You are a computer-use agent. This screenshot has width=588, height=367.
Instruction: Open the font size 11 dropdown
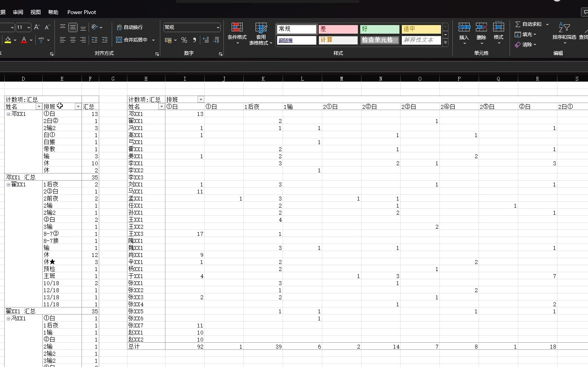(29, 27)
